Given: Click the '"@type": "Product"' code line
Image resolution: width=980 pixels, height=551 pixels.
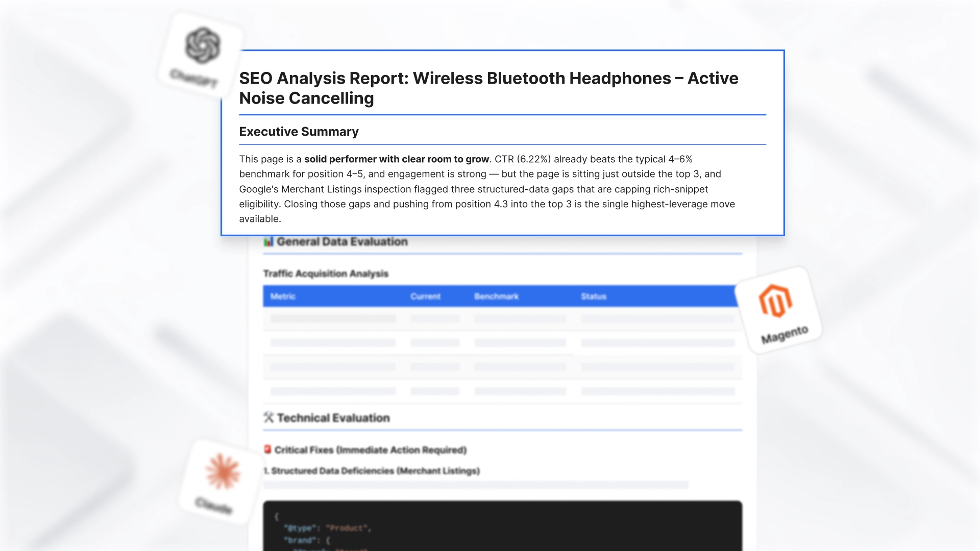Looking at the screenshot, I should click(327, 528).
